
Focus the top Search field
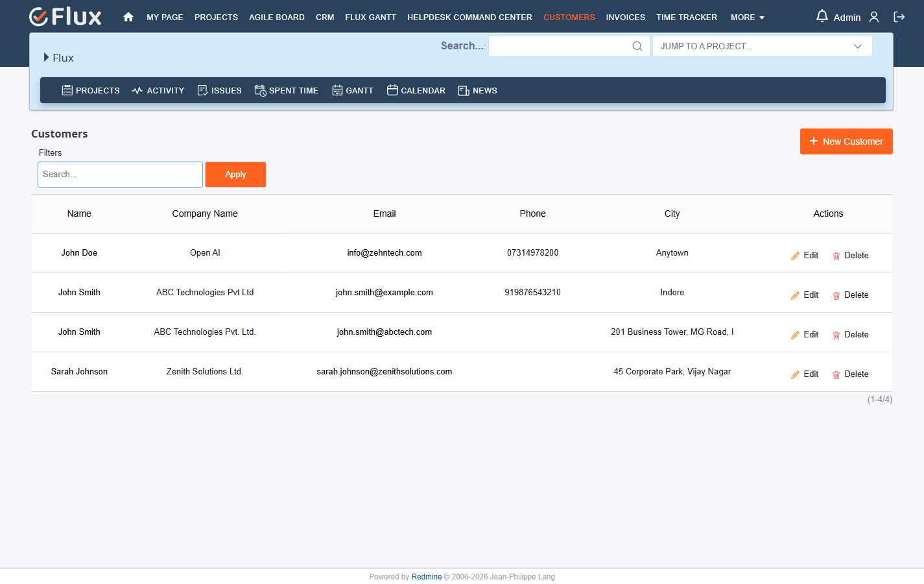click(x=569, y=46)
